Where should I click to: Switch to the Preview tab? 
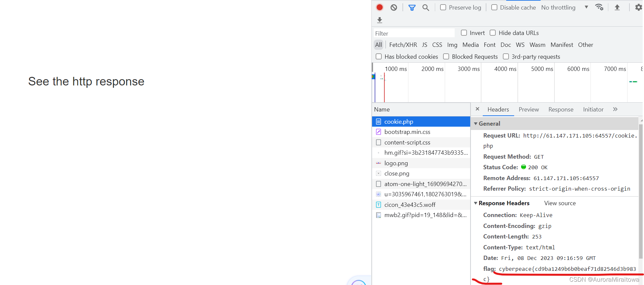(529, 110)
